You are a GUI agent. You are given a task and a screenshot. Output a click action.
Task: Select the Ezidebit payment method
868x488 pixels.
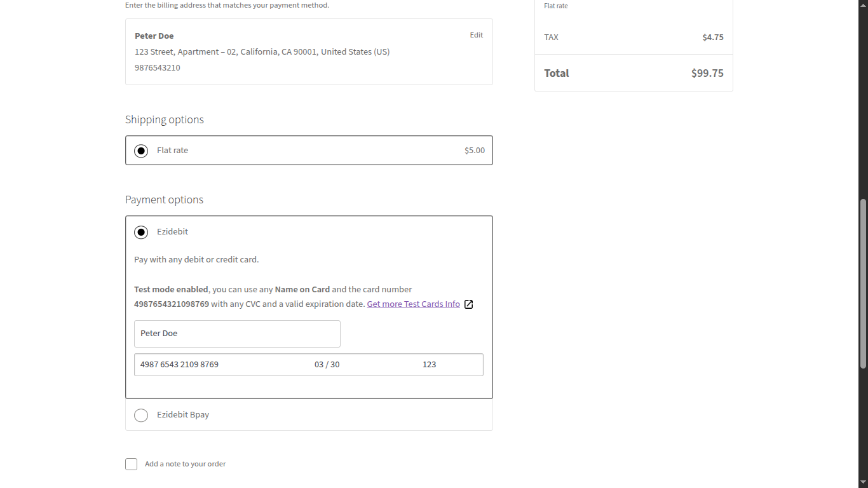click(x=141, y=232)
